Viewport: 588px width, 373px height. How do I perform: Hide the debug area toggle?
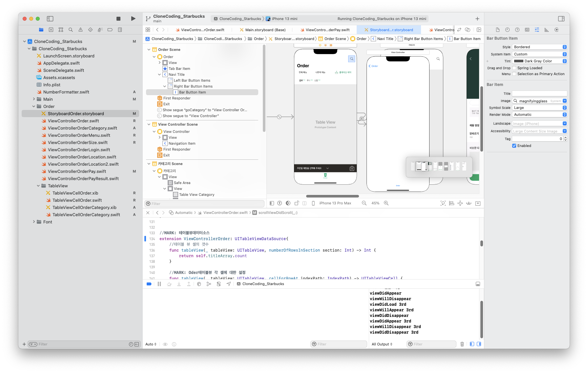tap(478, 284)
